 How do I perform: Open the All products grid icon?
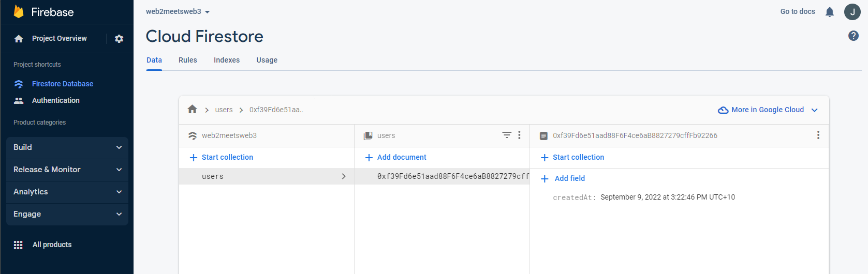[18, 245]
